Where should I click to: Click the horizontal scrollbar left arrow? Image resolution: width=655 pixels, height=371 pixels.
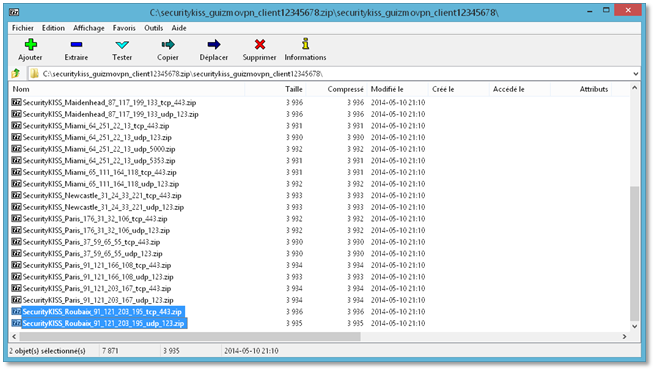(x=14, y=336)
